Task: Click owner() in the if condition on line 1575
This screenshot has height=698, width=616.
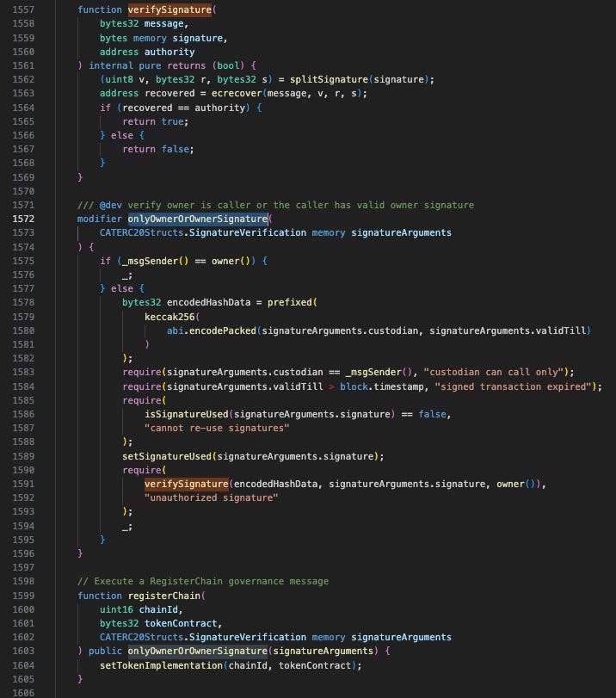Action: coord(231,261)
